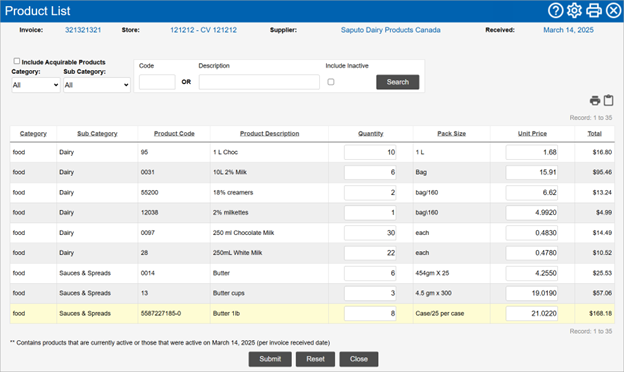This screenshot has width=624, height=372.
Task: Open received date March 14, 2025 link
Action: pyautogui.click(x=568, y=30)
